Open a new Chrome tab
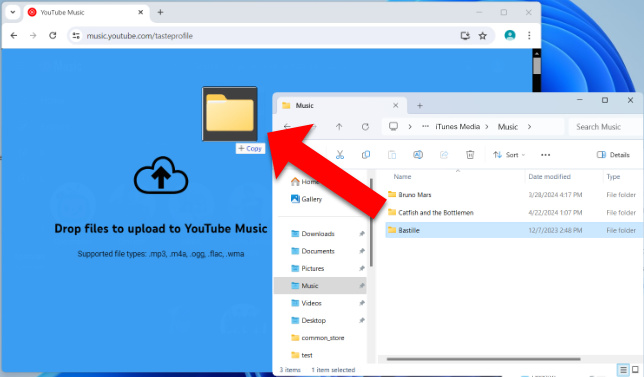The width and height of the screenshot is (644, 377). coord(161,12)
